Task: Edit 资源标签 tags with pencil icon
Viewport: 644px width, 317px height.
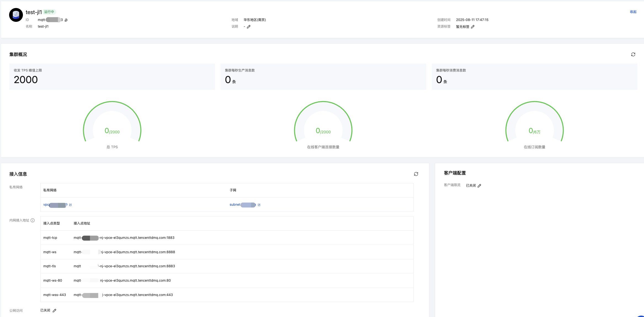Action: pos(473,27)
